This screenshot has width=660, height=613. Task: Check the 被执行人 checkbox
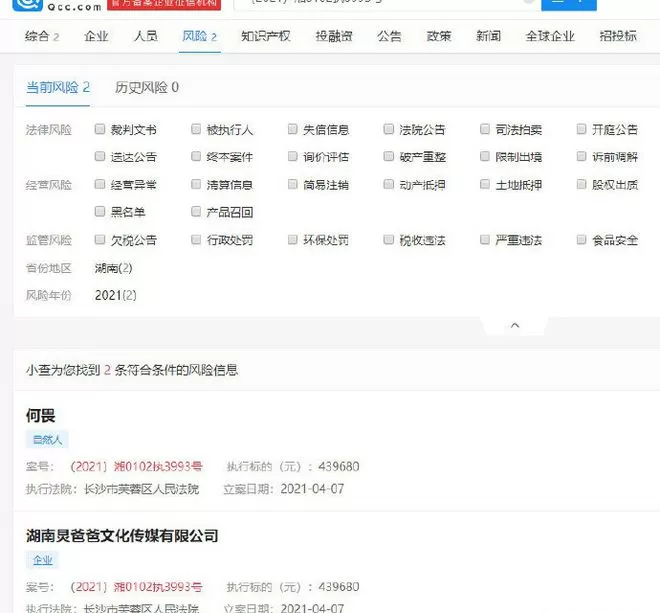pos(196,129)
